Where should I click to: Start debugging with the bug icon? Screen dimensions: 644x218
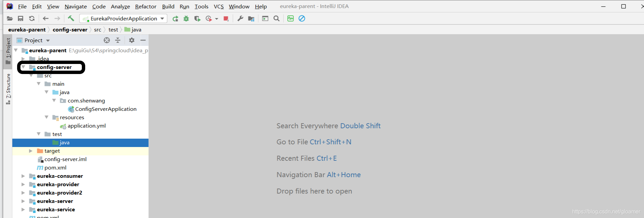pyautogui.click(x=186, y=18)
